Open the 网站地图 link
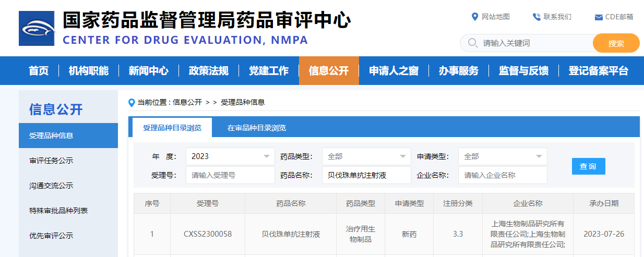The width and height of the screenshot is (644, 257). pos(495,17)
